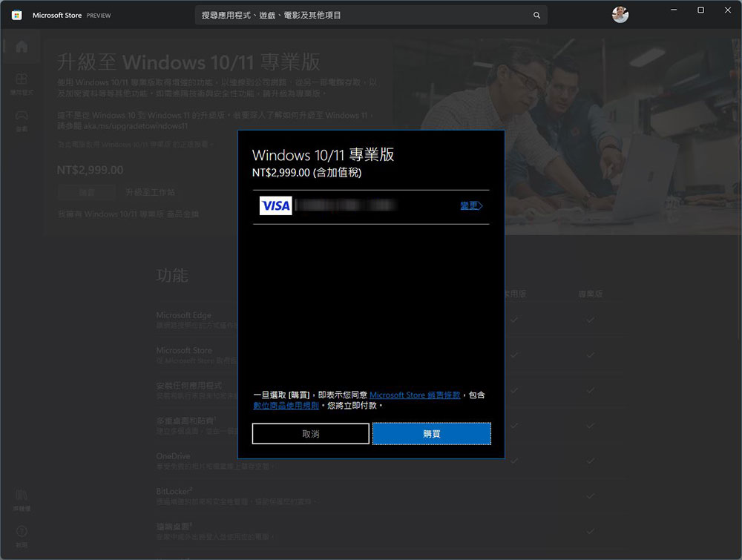The height and width of the screenshot is (560, 742).
Task: Select the BitLocker feature row
Action: (x=390, y=496)
